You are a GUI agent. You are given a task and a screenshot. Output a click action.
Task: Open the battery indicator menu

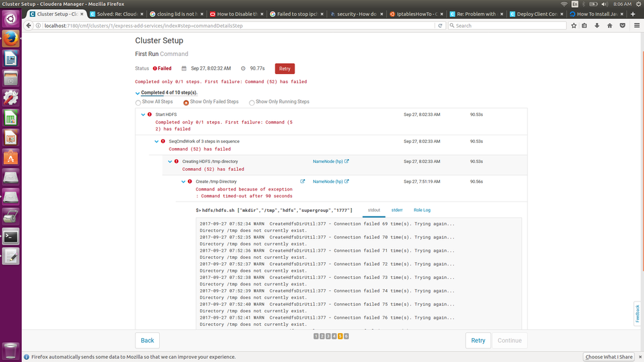594,4
